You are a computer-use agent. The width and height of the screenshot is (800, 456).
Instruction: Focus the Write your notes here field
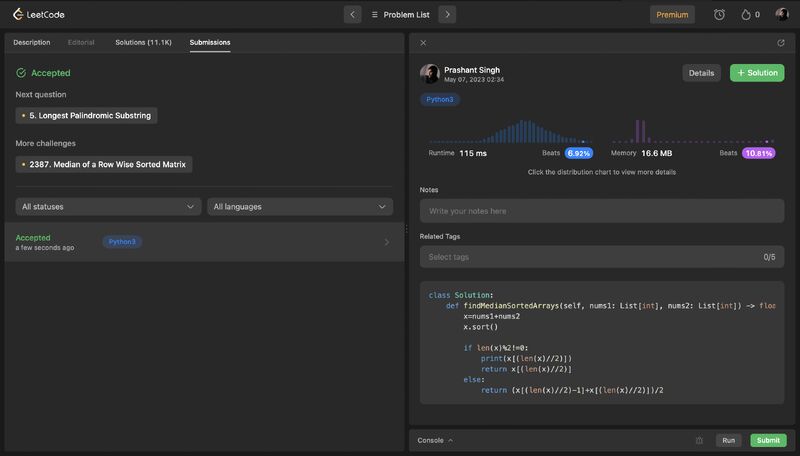(602, 211)
